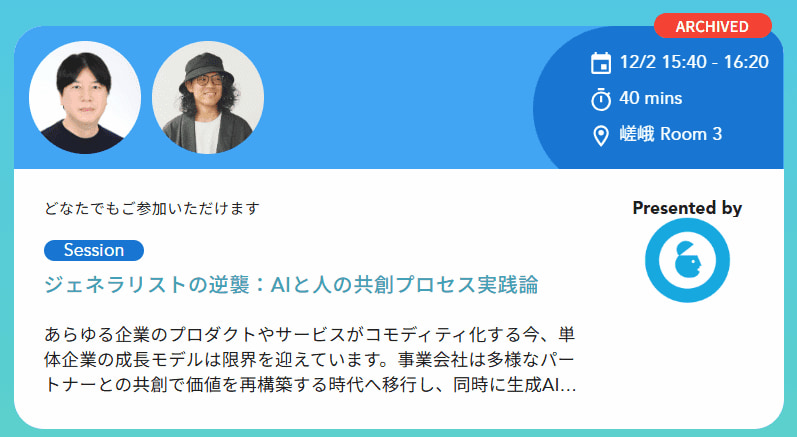797x437 pixels.
Task: Click the どなたでもご参加いただけます notice
Action: point(152,208)
